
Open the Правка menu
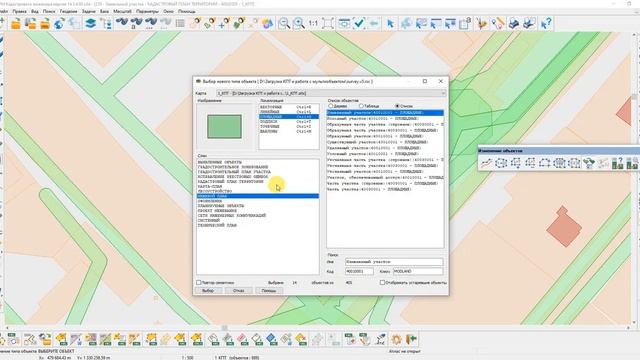point(19,11)
